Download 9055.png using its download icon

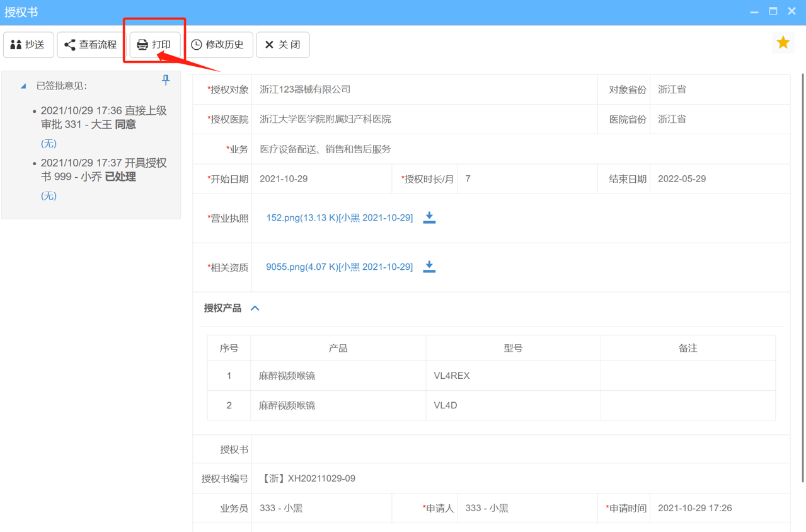(x=429, y=267)
